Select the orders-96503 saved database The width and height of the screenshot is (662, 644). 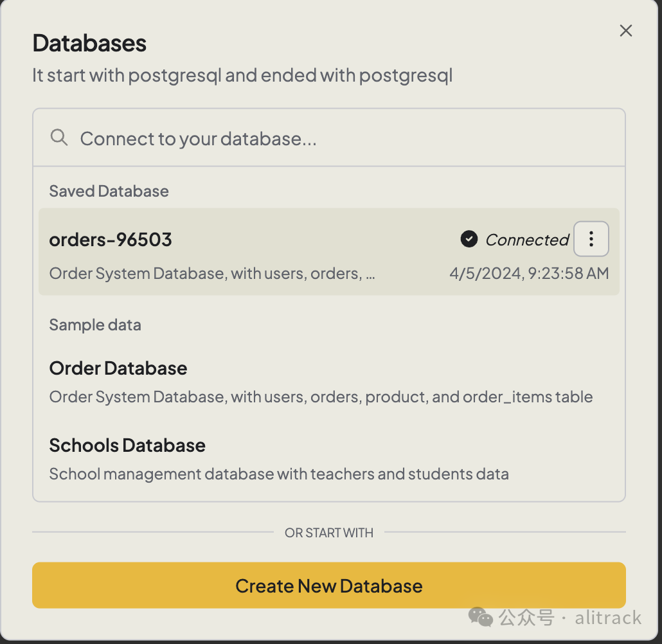111,240
